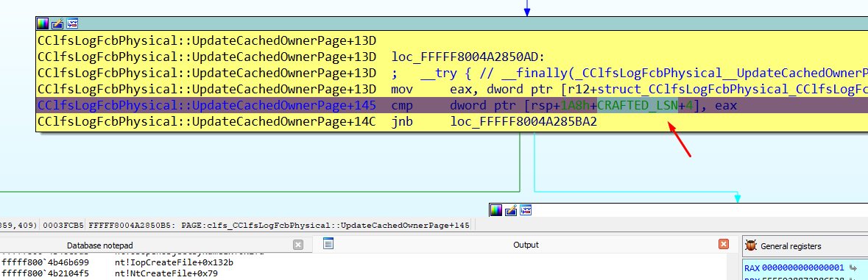Screen dimensions: 868x280
Task: Click the UpdateCachedOwnerPage+145 address text
Action: (207, 105)
